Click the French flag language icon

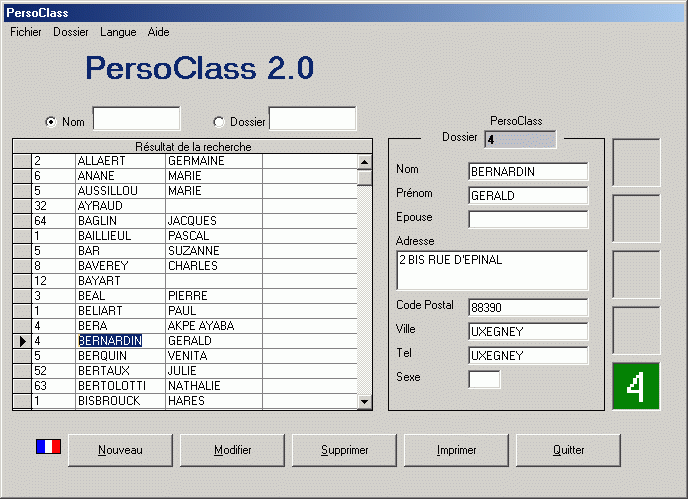(x=48, y=446)
